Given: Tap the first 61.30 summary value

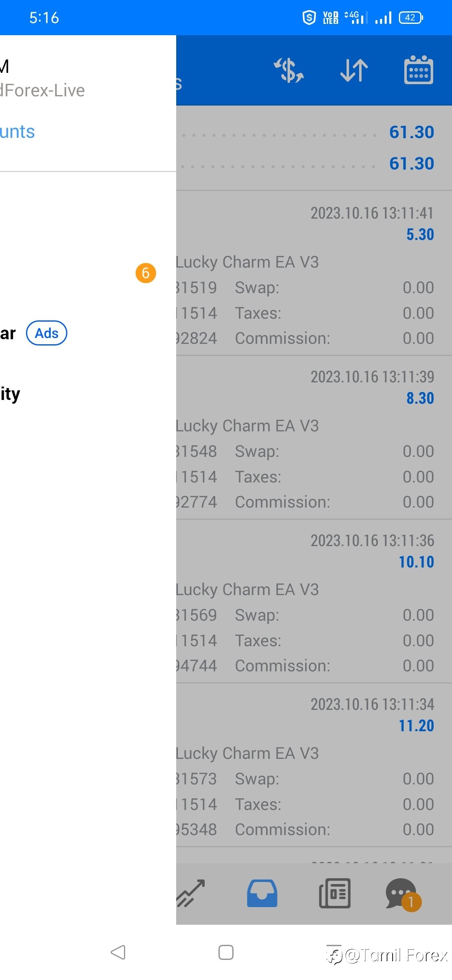Looking at the screenshot, I should click(x=411, y=132).
